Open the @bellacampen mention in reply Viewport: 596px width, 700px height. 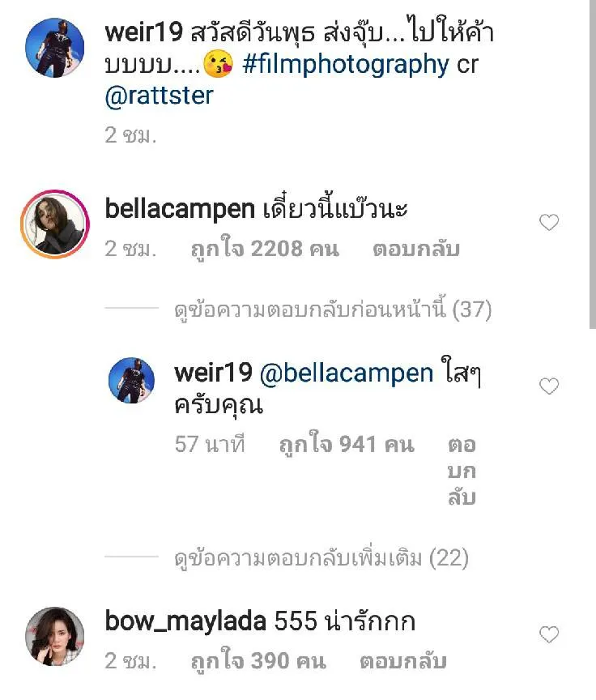(x=346, y=373)
